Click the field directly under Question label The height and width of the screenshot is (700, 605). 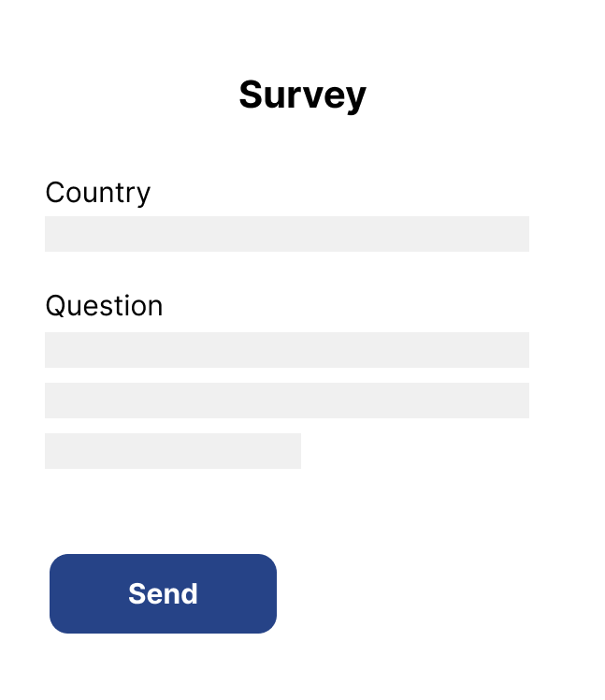click(286, 350)
